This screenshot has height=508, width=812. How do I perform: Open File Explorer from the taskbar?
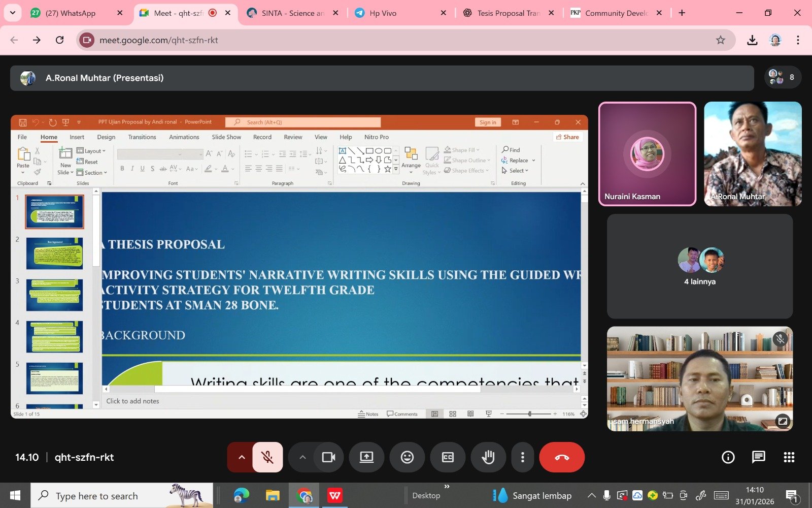(x=273, y=496)
